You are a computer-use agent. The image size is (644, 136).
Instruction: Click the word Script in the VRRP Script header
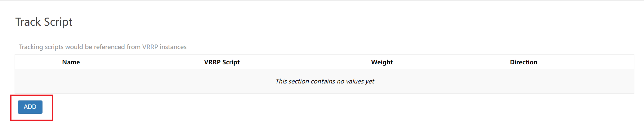click(x=231, y=62)
